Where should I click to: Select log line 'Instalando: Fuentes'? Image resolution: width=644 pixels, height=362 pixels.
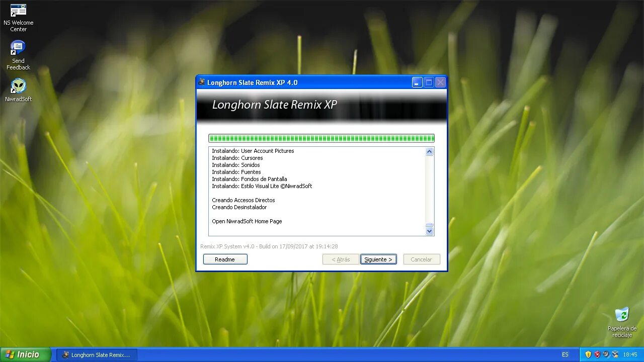(236, 172)
